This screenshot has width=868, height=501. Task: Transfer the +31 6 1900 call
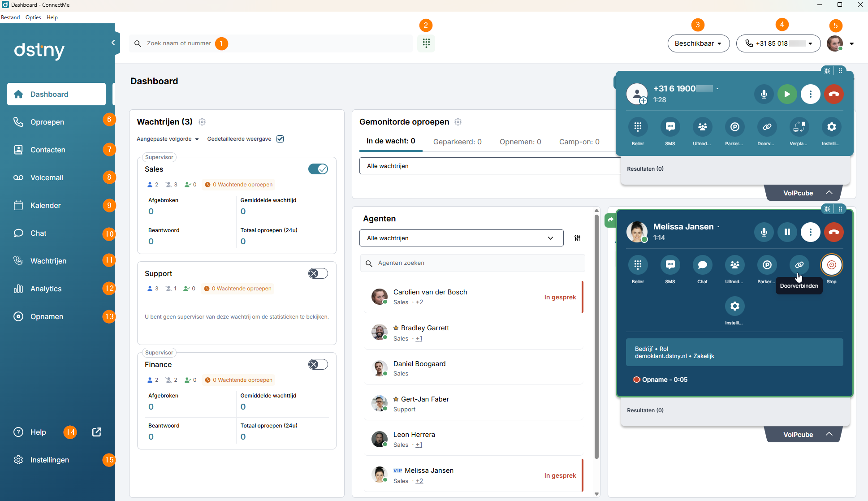click(767, 127)
